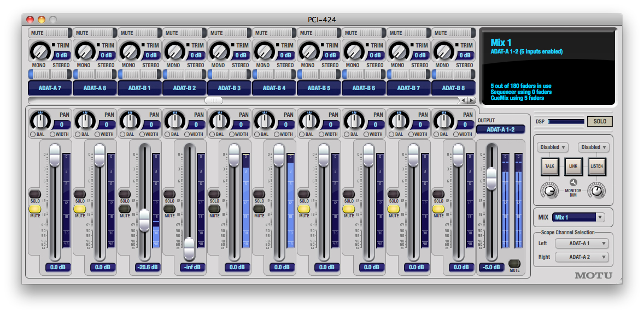This screenshot has height=314, width=644.
Task: Click the MOTU logo
Action: (x=593, y=275)
